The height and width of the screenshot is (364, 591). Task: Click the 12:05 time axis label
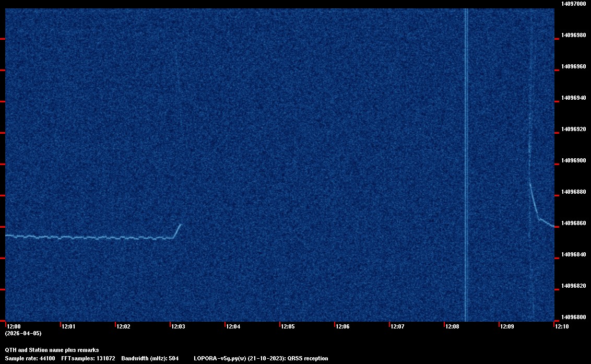288,326
